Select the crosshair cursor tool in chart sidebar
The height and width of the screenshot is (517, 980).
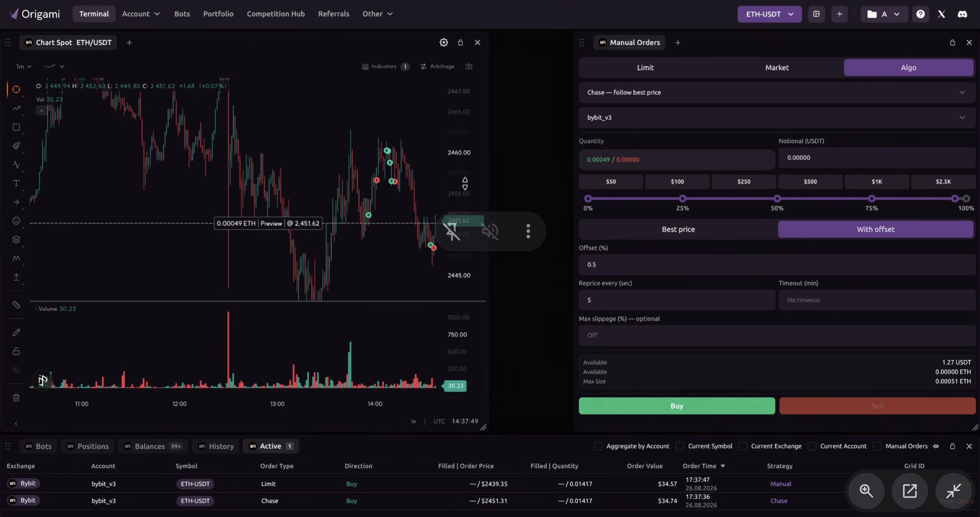pos(16,89)
